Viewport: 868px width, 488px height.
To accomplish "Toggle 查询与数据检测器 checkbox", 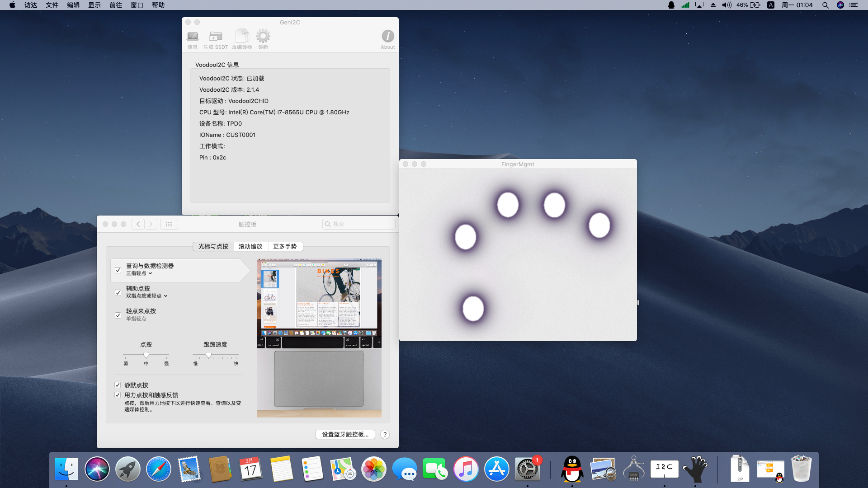I will (x=118, y=270).
